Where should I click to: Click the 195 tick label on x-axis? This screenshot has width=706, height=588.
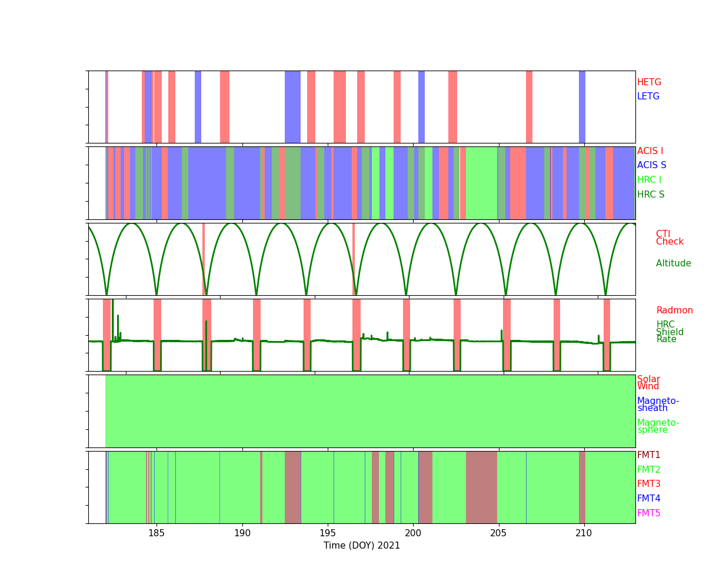click(328, 533)
